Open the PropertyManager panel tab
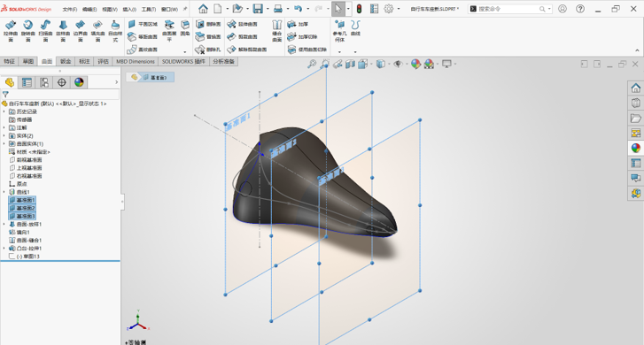Viewport: 644px width, 345px height. pos(27,82)
